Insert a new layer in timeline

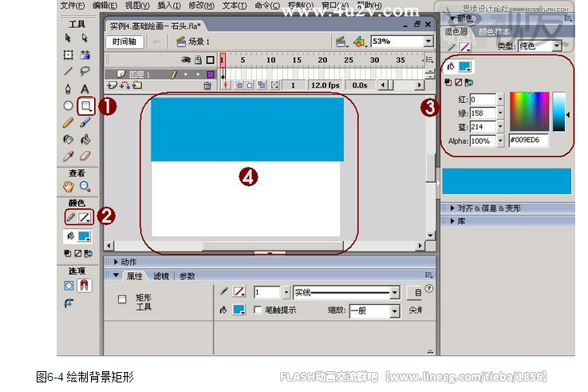point(112,85)
